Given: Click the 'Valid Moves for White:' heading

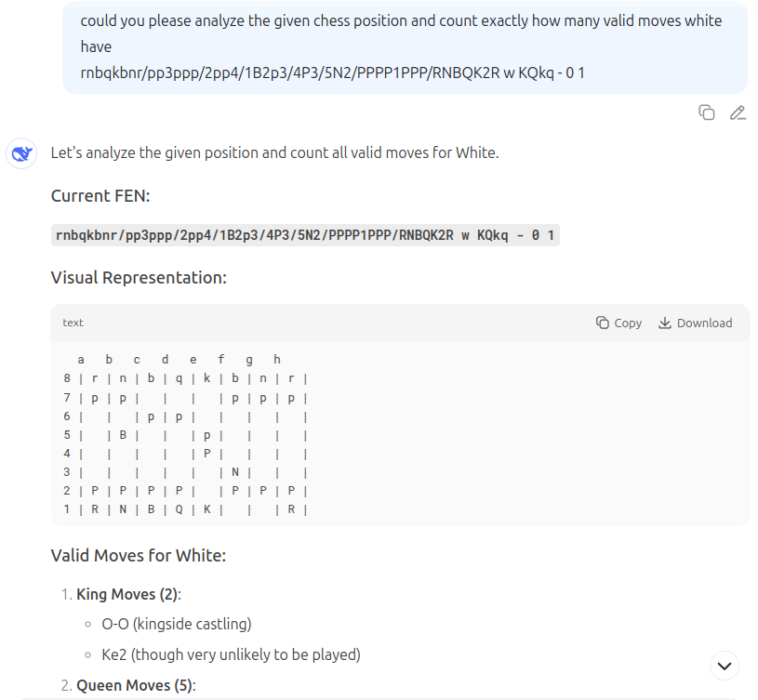Looking at the screenshot, I should click(x=139, y=556).
